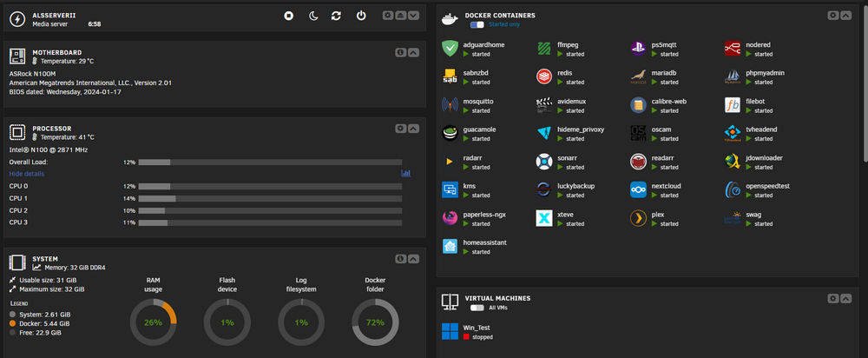This screenshot has height=358, width=868.
Task: Click the stop array icon
Action: pos(288,16)
